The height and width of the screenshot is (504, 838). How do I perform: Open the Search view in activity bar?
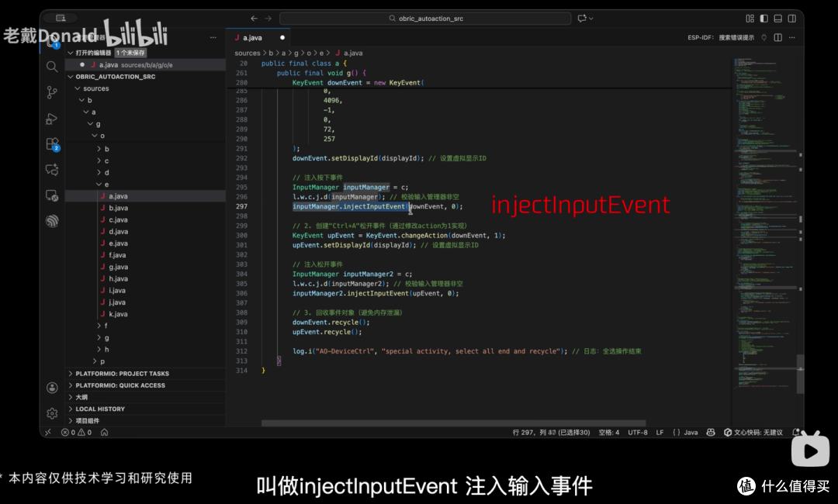coord(52,67)
